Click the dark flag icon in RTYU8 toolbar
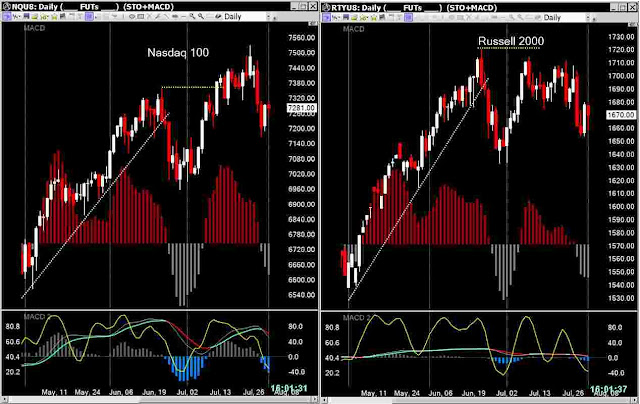The height and width of the screenshot is (404, 640). coord(382,18)
